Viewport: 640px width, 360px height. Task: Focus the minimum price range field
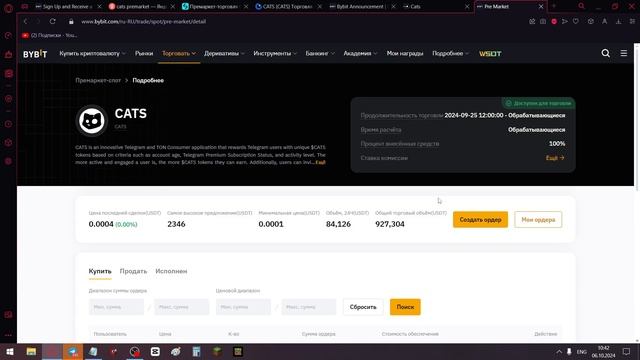243,307
